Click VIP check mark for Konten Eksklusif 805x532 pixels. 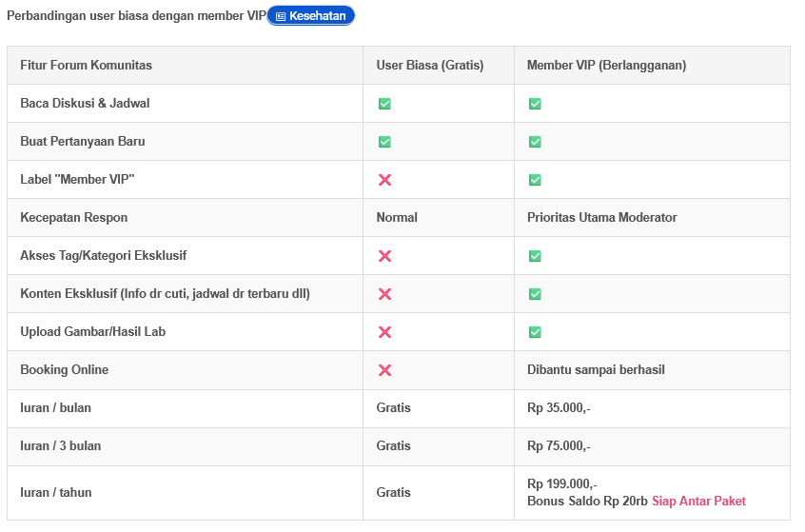click(x=535, y=294)
